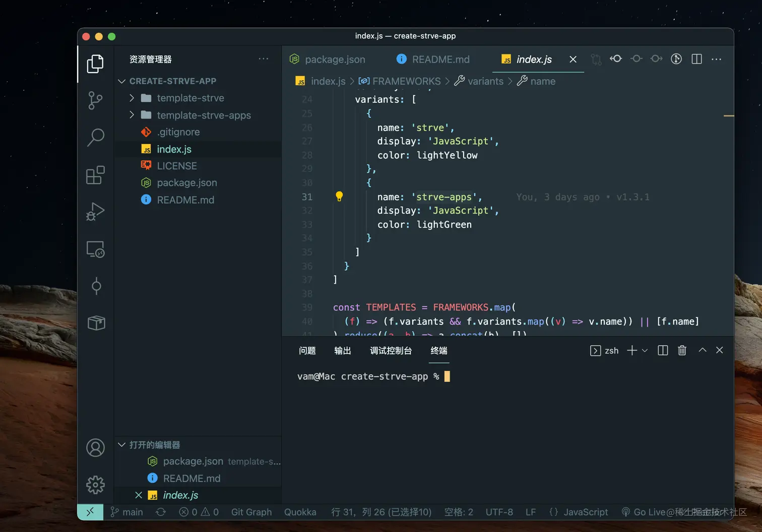Change file encoding UTF-8 in status bar
The height and width of the screenshot is (532, 762).
pos(499,512)
